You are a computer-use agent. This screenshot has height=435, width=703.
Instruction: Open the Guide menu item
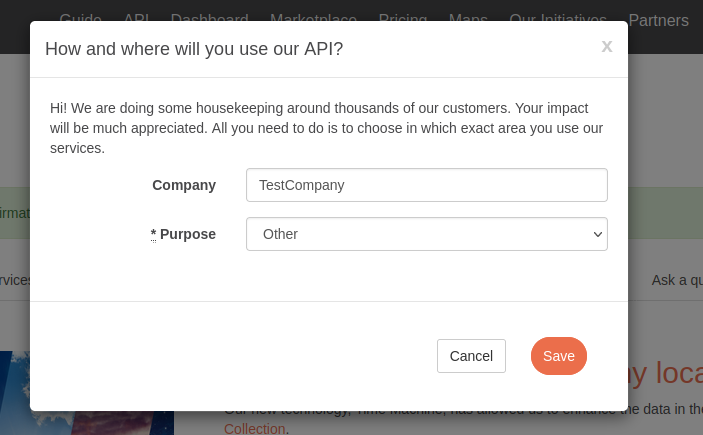tap(81, 20)
